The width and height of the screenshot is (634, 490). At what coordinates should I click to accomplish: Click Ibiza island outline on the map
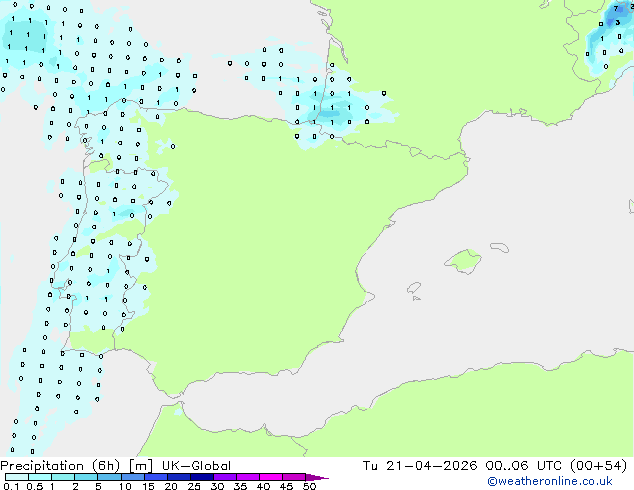coord(414,288)
